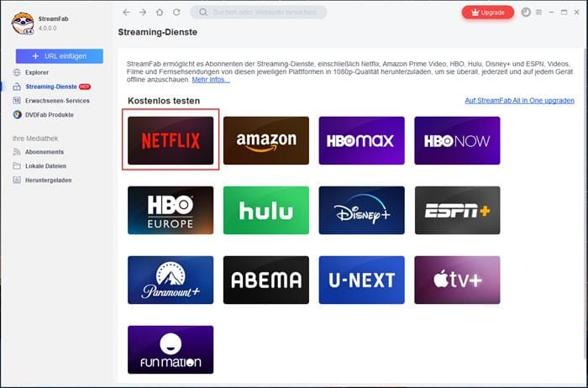Open DVDFab Produkte in the sidebar
588x388 pixels.
pyautogui.click(x=49, y=115)
